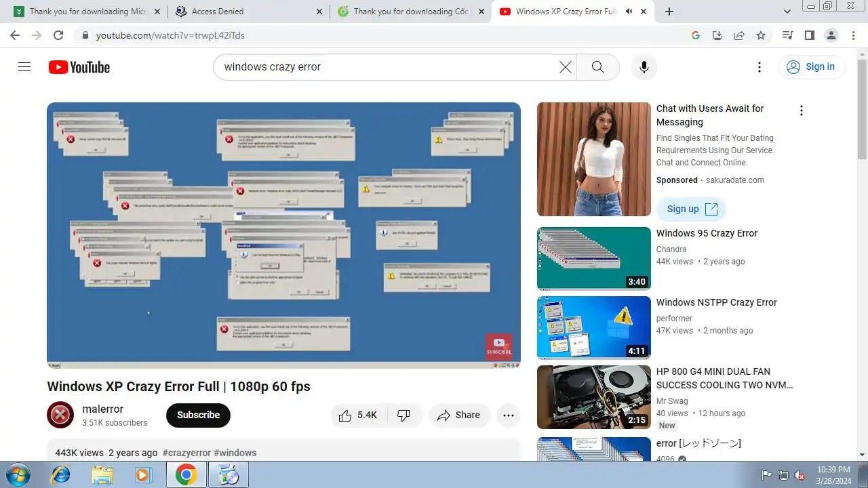The width and height of the screenshot is (868, 488).
Task: Open "error [レッドゾーン]" video title
Action: tap(698, 443)
